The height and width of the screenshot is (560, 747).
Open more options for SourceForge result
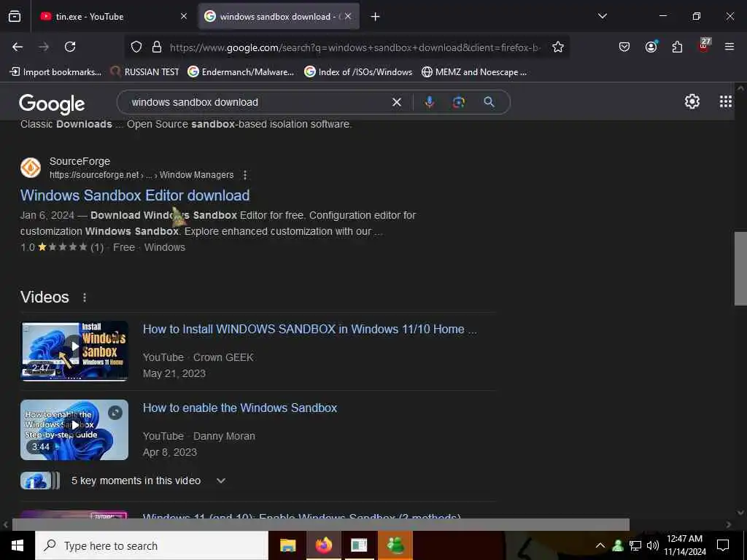tap(245, 175)
